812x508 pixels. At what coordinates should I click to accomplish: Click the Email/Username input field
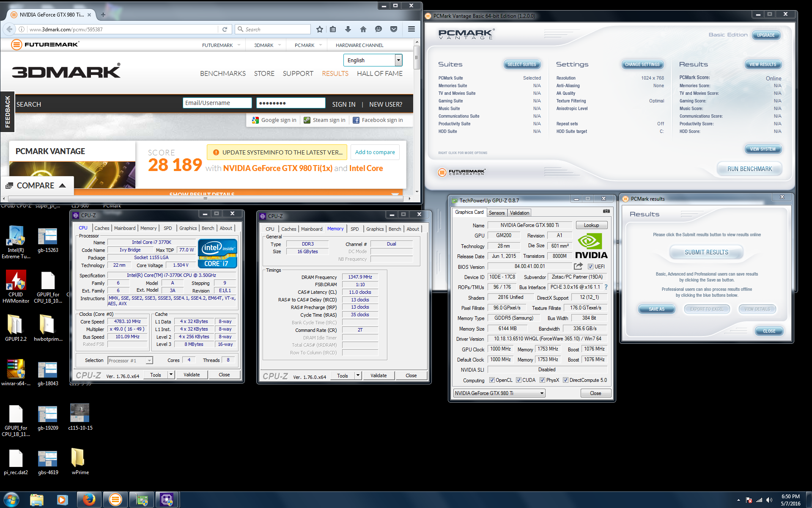(217, 103)
